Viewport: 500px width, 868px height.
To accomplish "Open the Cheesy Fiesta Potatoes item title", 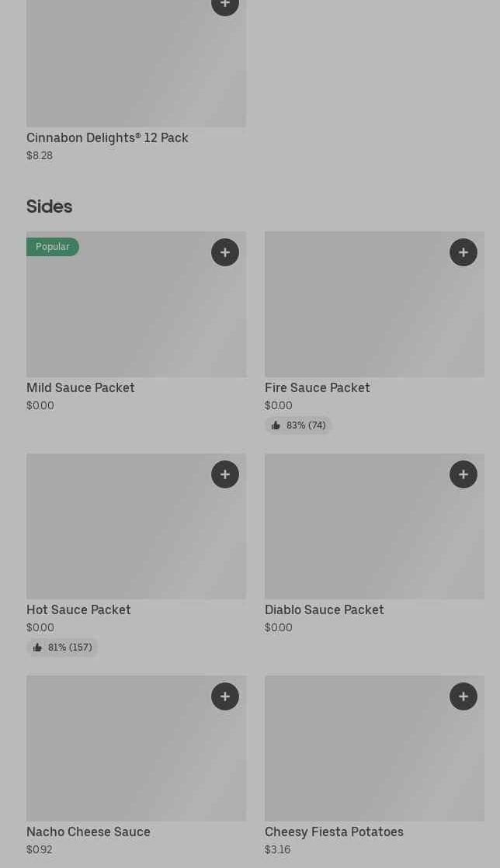I will tap(334, 832).
